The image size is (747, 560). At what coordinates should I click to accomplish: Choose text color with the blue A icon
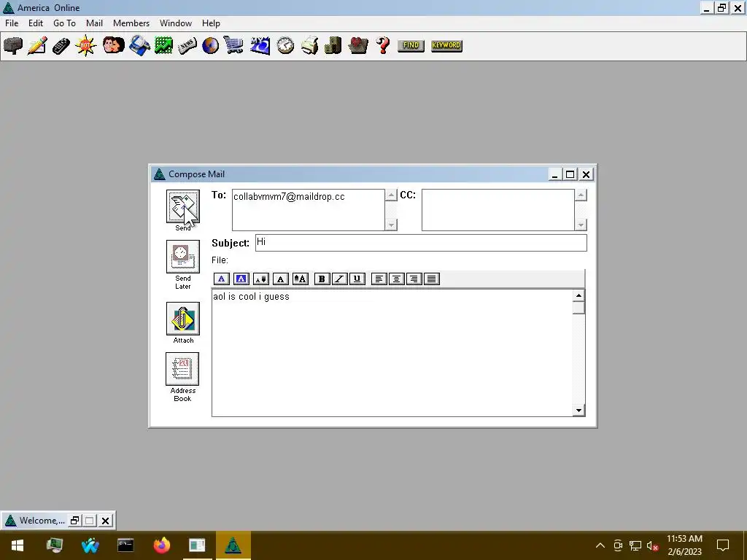tap(222, 279)
